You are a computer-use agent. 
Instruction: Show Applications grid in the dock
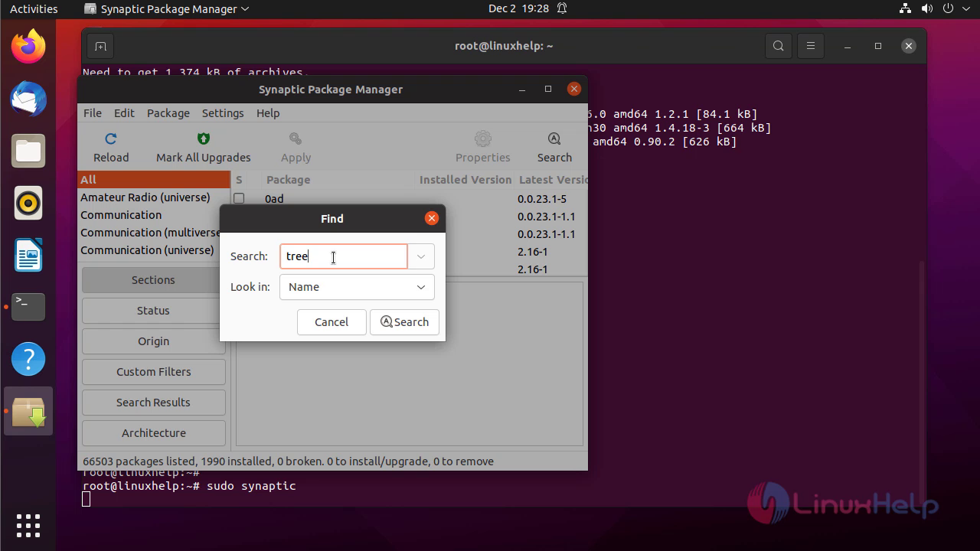(28, 526)
